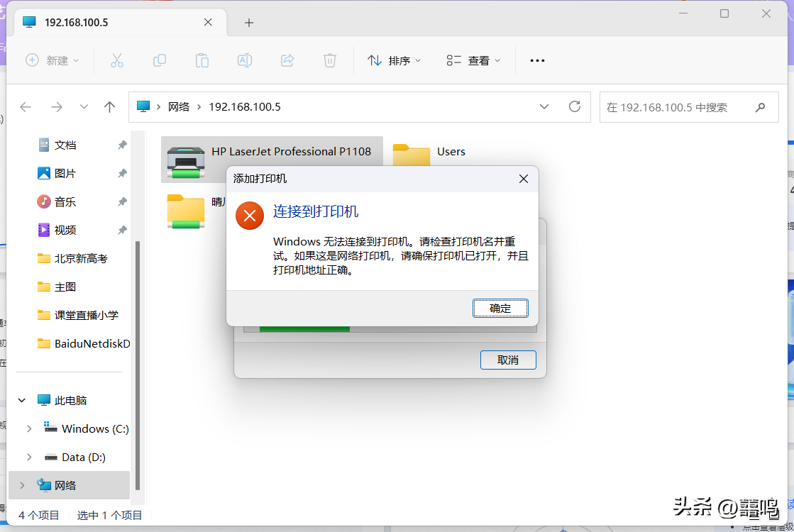Unpin 图片 using its pin icon
The height and width of the screenshot is (532, 794).
pos(122,174)
